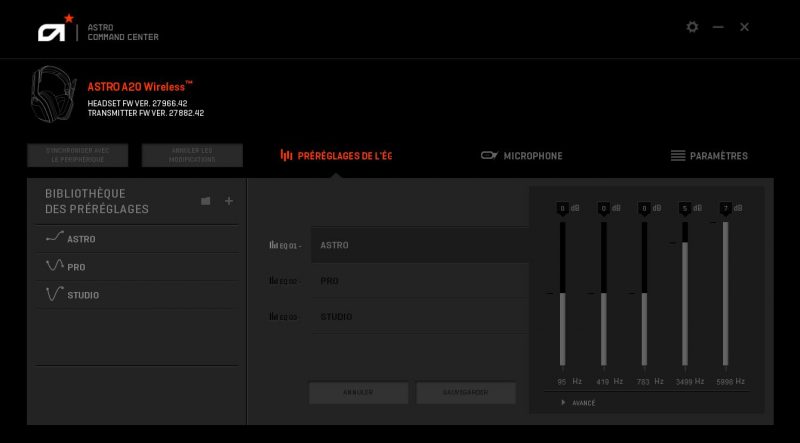Screen dimensions: 800x443
Task: Switch to the MICROPHONE tab
Action: (521, 156)
